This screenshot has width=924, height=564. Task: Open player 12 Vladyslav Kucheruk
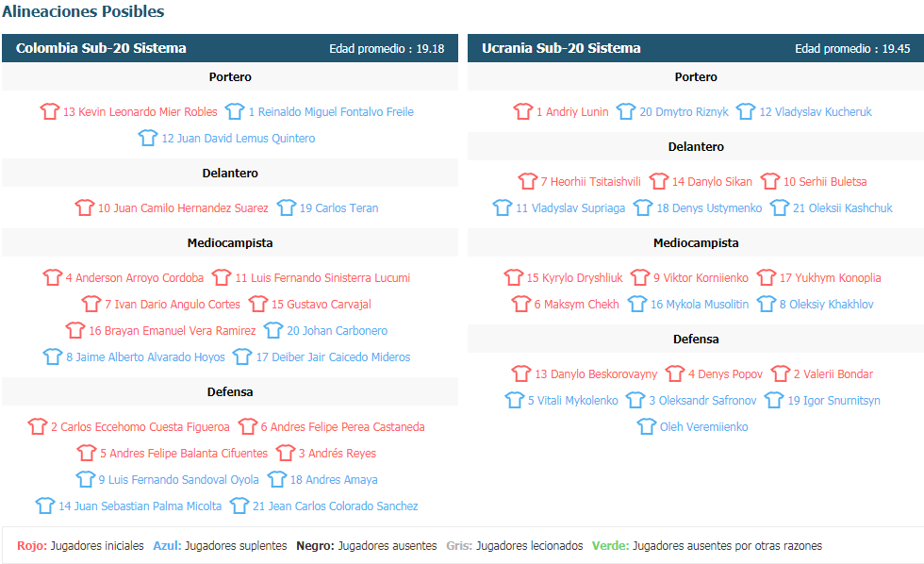coord(816,112)
